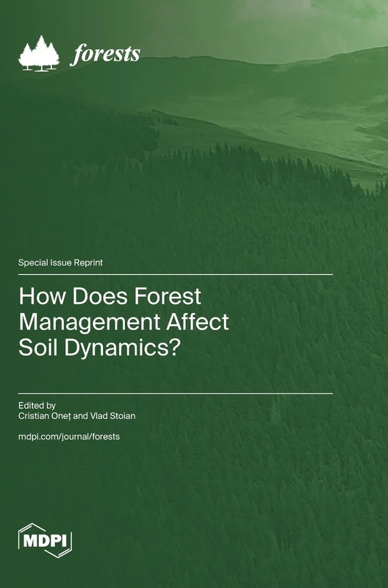Open the mdpi.com/journal/forests link
The height and width of the screenshot is (588, 388).
(x=69, y=437)
